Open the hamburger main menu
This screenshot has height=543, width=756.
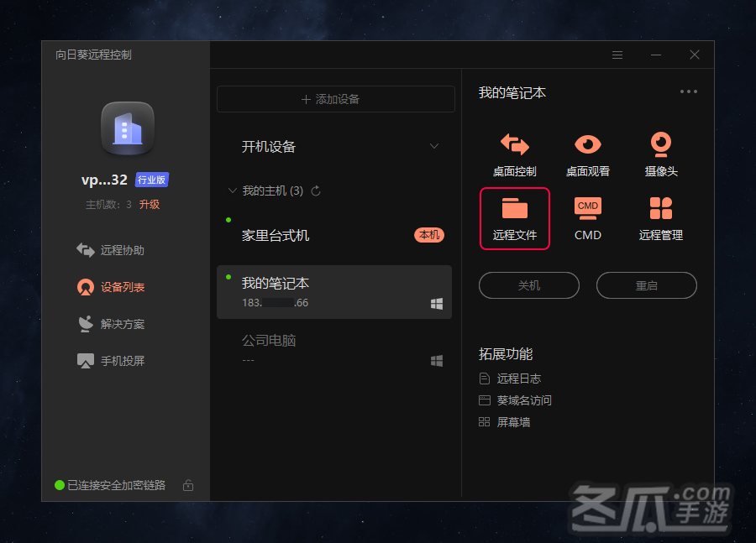point(617,55)
